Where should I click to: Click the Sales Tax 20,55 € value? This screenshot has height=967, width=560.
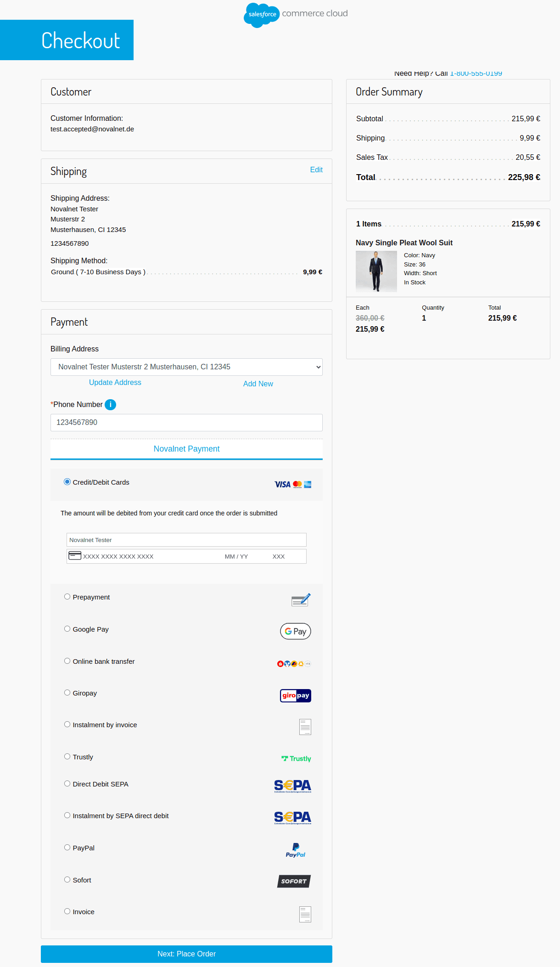pos(528,157)
